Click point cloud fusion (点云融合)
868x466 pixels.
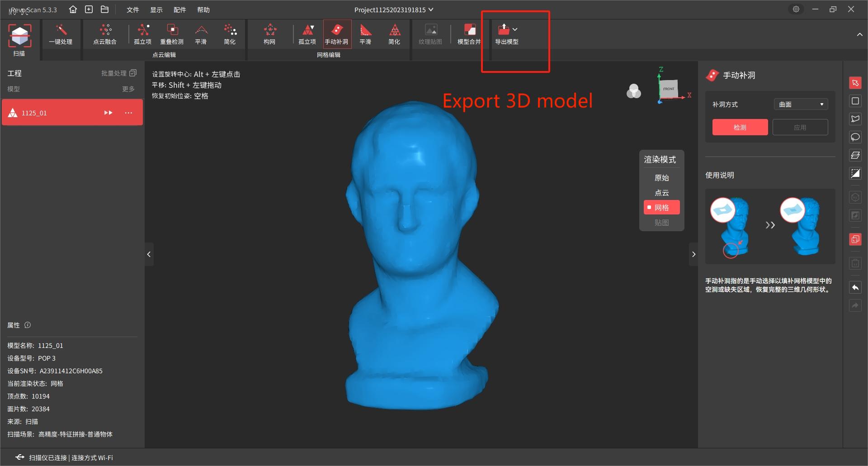tap(105, 35)
